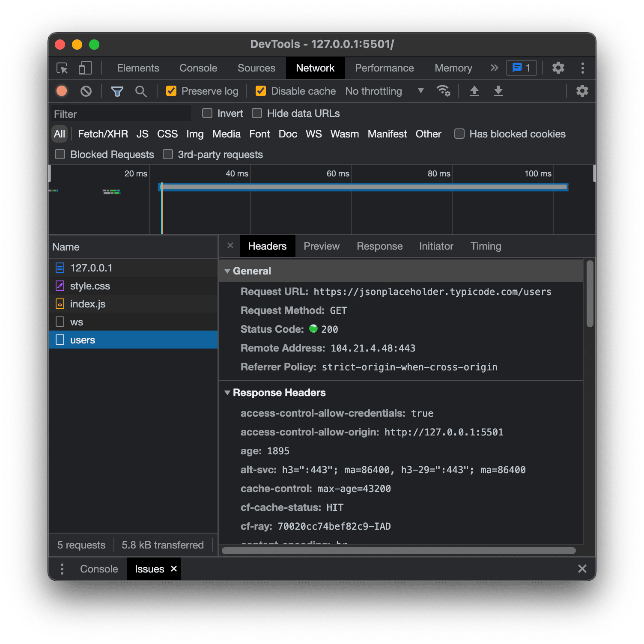The height and width of the screenshot is (644, 644).
Task: Export HAR file download icon
Action: coord(498,91)
